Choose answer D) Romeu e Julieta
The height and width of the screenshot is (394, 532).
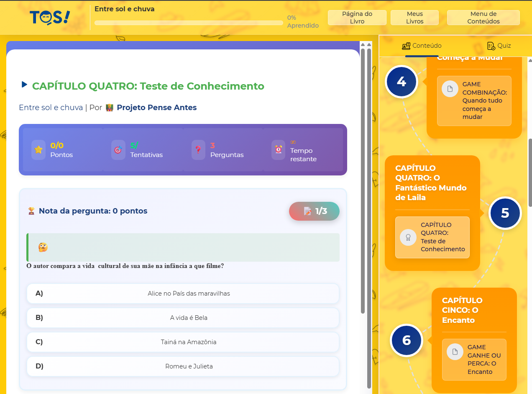[183, 366]
